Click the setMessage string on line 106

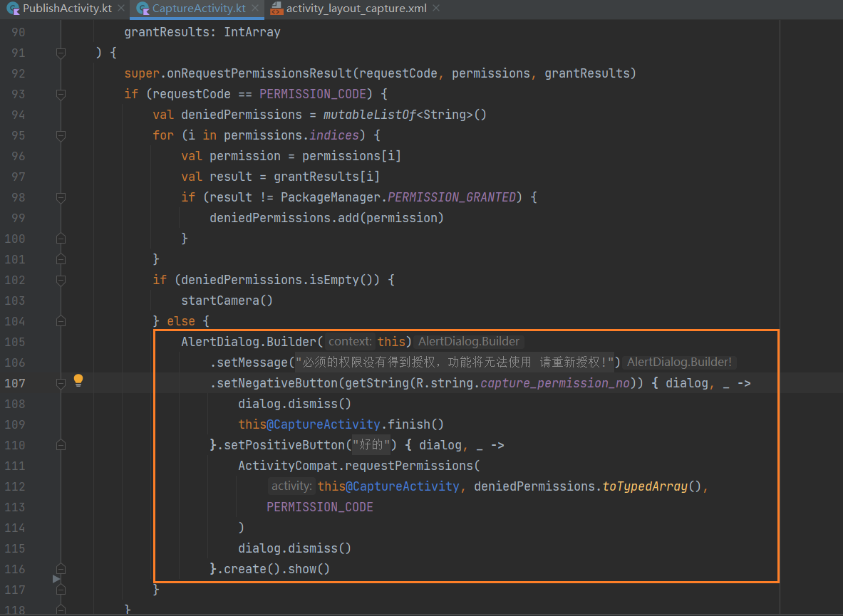[x=455, y=362]
